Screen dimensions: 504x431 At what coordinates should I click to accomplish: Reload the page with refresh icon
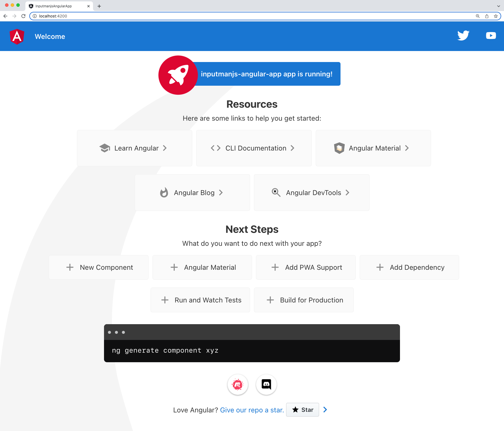tap(23, 16)
